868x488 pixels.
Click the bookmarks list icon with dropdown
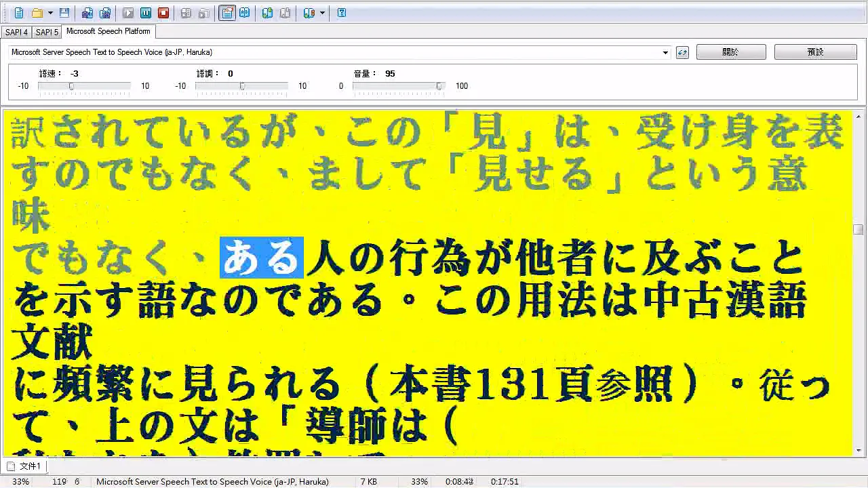pyautogui.click(x=309, y=13)
